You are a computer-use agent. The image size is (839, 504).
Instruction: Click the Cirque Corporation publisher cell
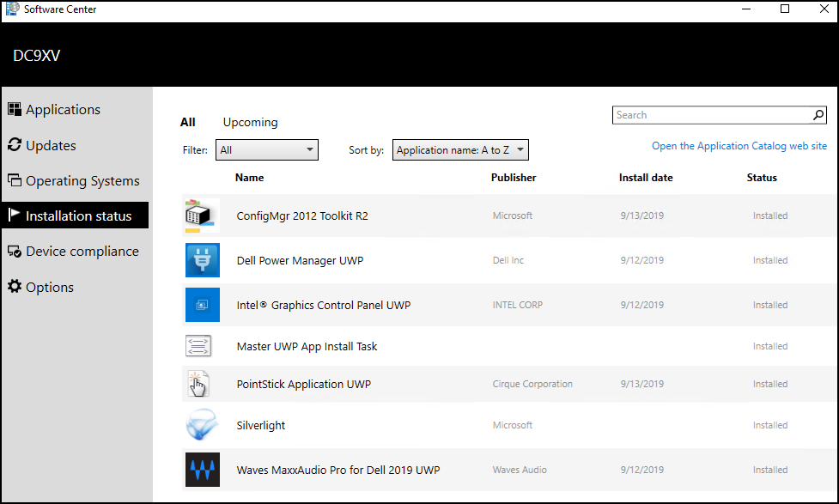click(532, 384)
